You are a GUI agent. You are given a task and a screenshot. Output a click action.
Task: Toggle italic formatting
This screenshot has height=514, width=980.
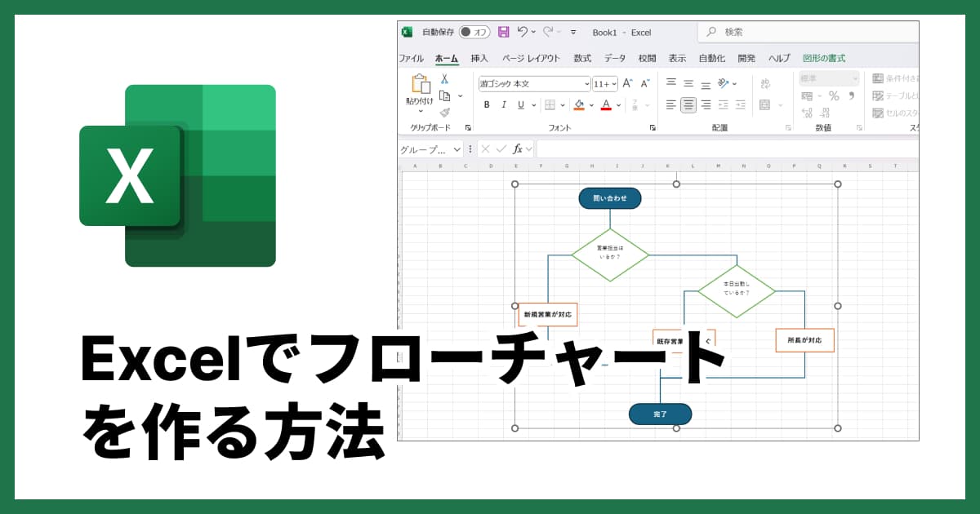pyautogui.click(x=503, y=105)
